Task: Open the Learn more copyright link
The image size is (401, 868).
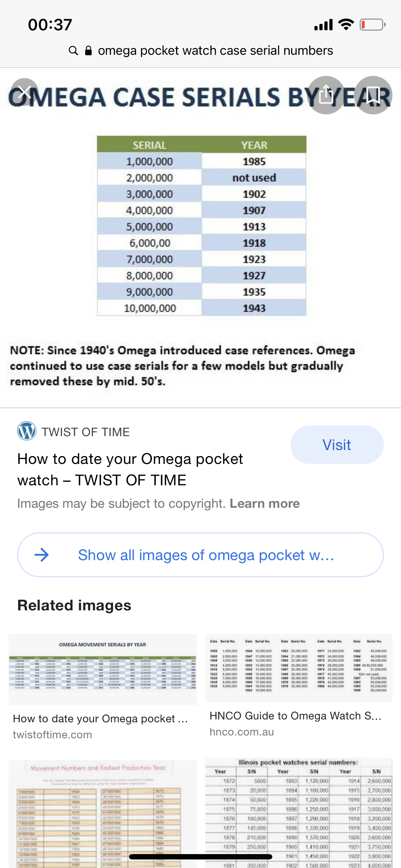Action: pyautogui.click(x=264, y=503)
